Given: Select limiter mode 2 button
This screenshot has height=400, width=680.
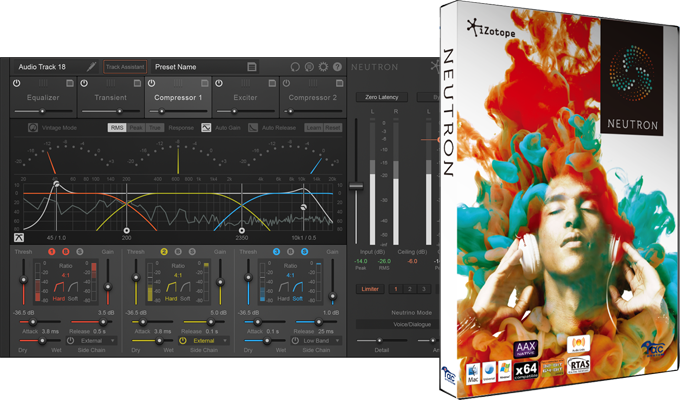Looking at the screenshot, I should (409, 289).
